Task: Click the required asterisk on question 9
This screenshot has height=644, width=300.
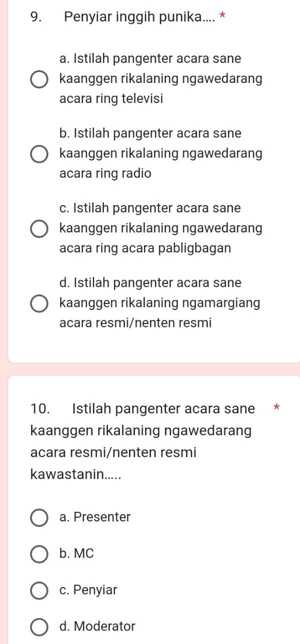Action: [221, 15]
